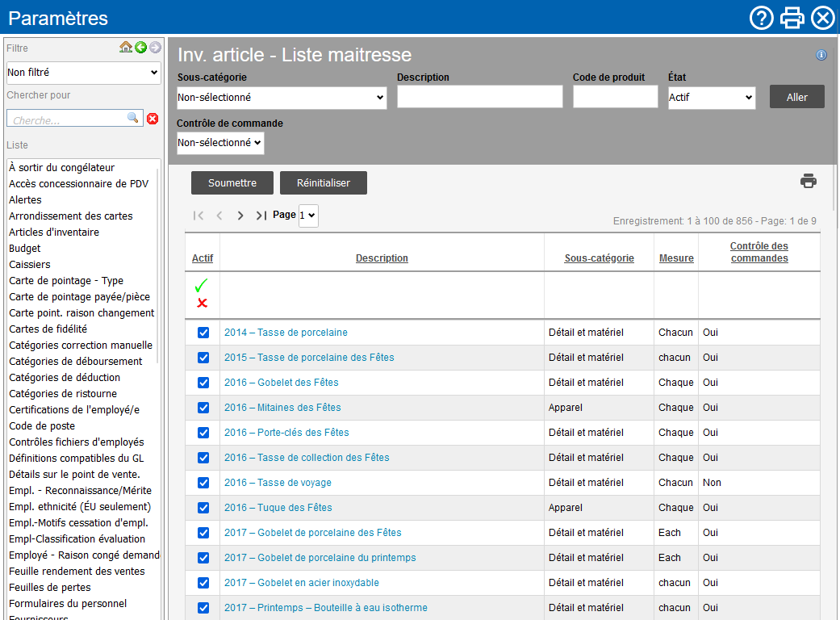Click the green check-all mark icon
Image resolution: width=840 pixels, height=620 pixels.
[202, 286]
